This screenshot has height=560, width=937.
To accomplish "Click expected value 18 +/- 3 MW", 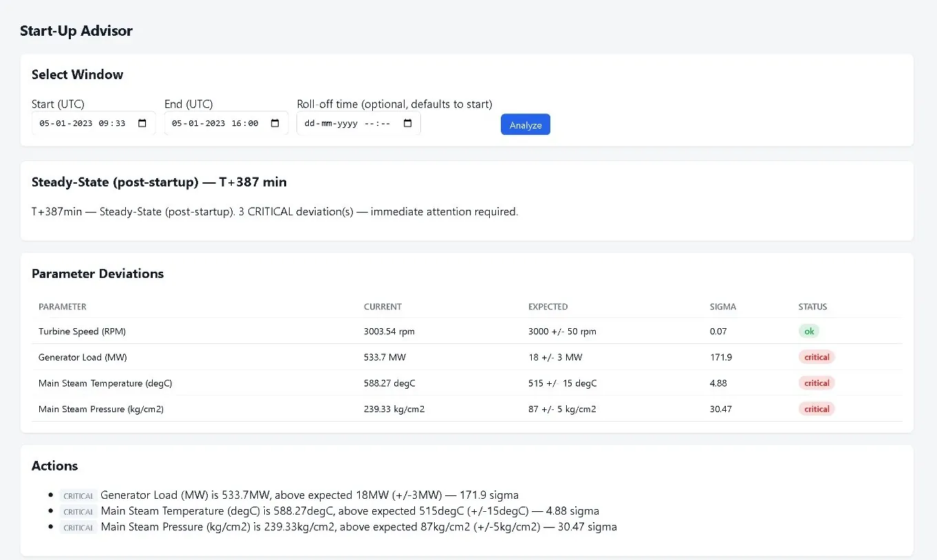I will pos(556,357).
